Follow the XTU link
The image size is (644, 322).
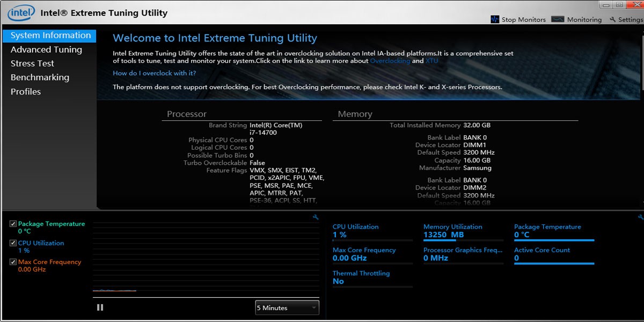[432, 61]
